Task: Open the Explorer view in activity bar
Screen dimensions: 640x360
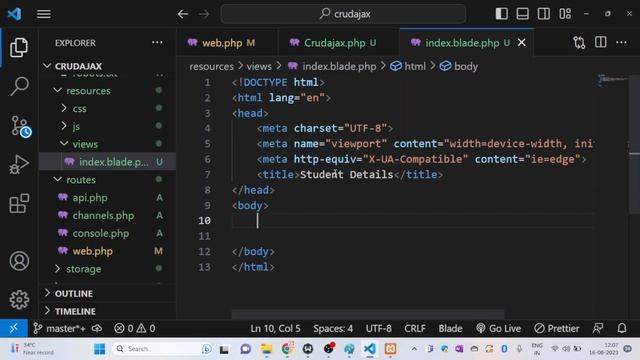Action: [x=19, y=47]
